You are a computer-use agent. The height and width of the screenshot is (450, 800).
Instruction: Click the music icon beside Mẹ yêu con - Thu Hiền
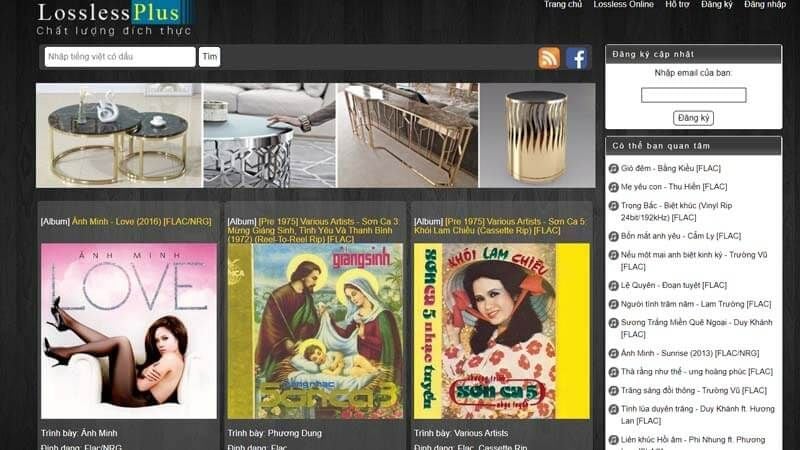[x=613, y=187]
